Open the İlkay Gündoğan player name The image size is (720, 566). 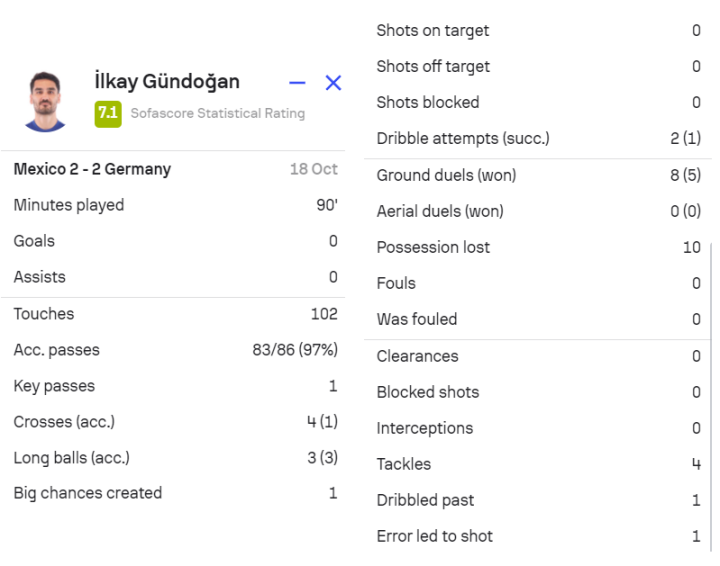[166, 81]
